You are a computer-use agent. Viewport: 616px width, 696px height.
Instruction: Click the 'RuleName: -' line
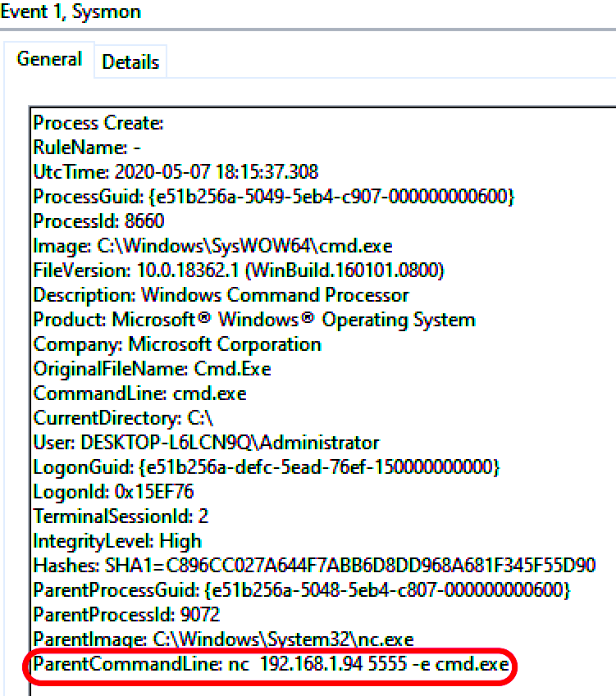click(x=87, y=148)
